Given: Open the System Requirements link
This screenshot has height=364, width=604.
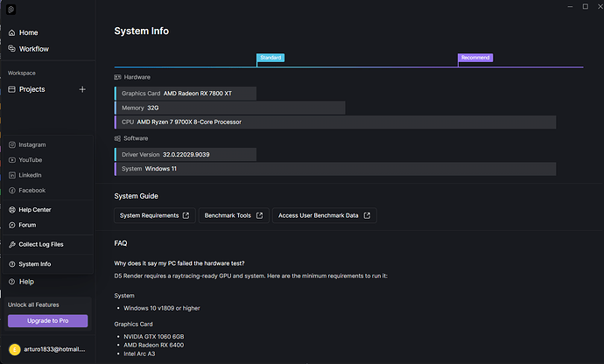Looking at the screenshot, I should (x=154, y=215).
